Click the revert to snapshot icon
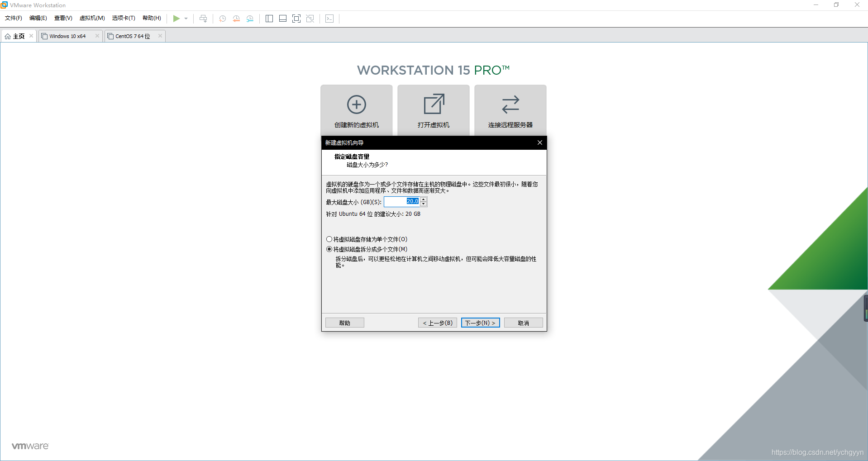Image resolution: width=868 pixels, height=461 pixels. (236, 19)
